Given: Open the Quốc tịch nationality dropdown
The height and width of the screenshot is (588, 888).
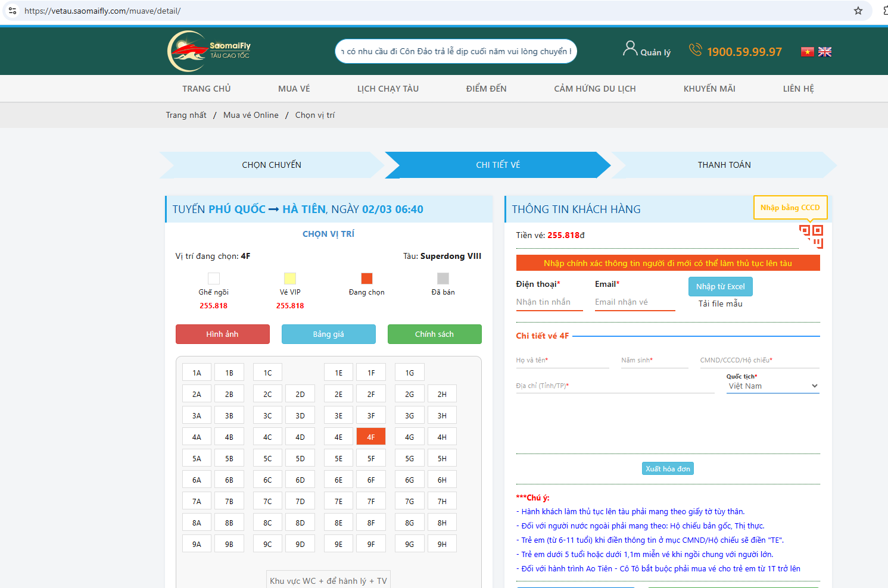Looking at the screenshot, I should point(773,386).
